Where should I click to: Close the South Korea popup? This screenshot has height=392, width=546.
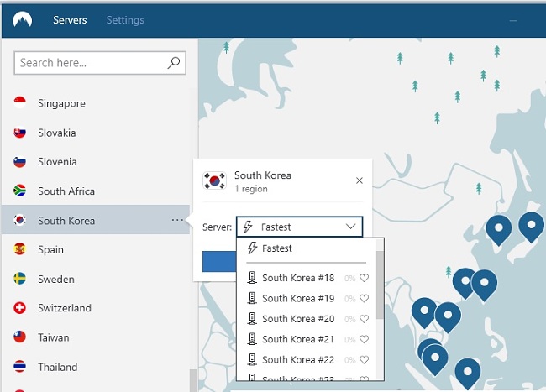(360, 180)
